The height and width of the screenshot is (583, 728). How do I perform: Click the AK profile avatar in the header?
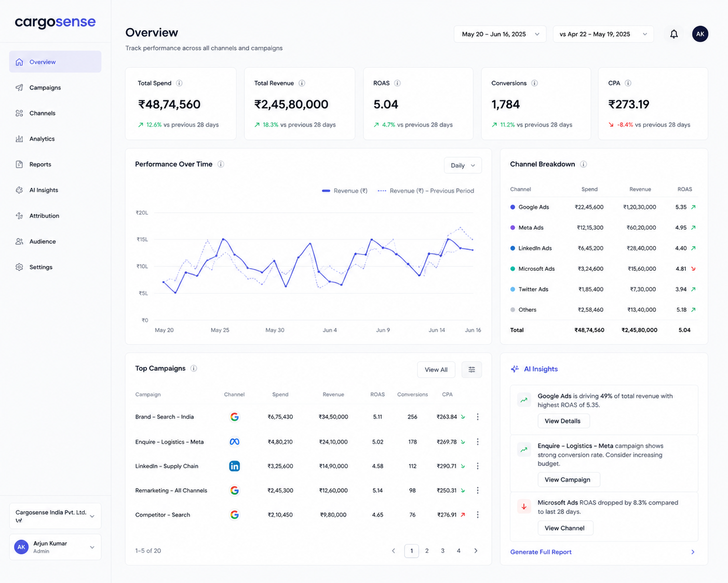[x=700, y=34]
